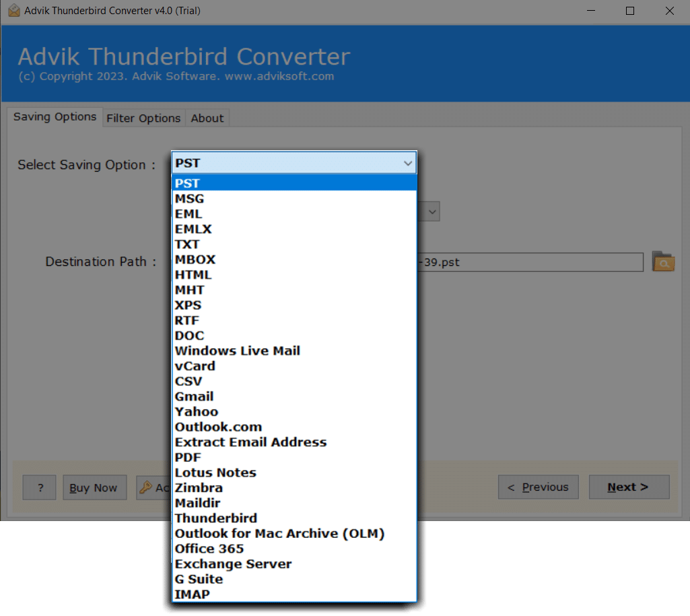
Task: Select PST from the saving options list
Action: (x=294, y=183)
